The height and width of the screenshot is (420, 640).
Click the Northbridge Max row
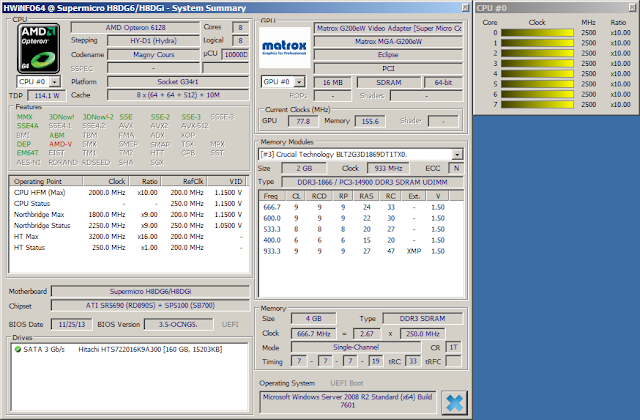[x=128, y=215]
